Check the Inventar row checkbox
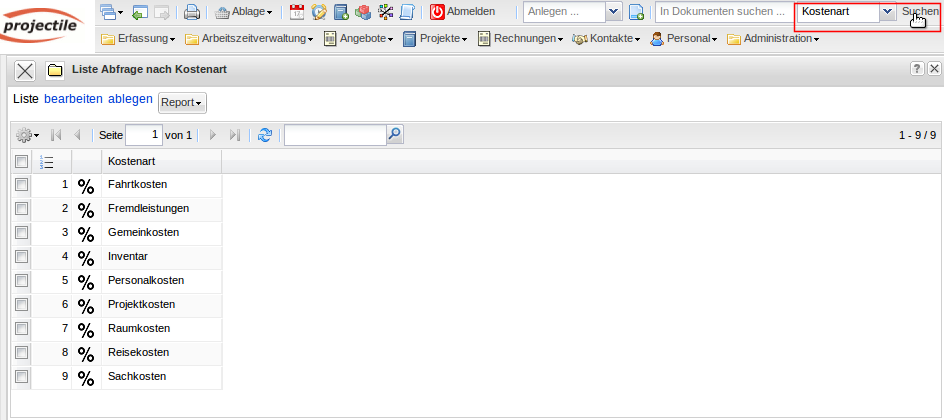 pos(21,256)
